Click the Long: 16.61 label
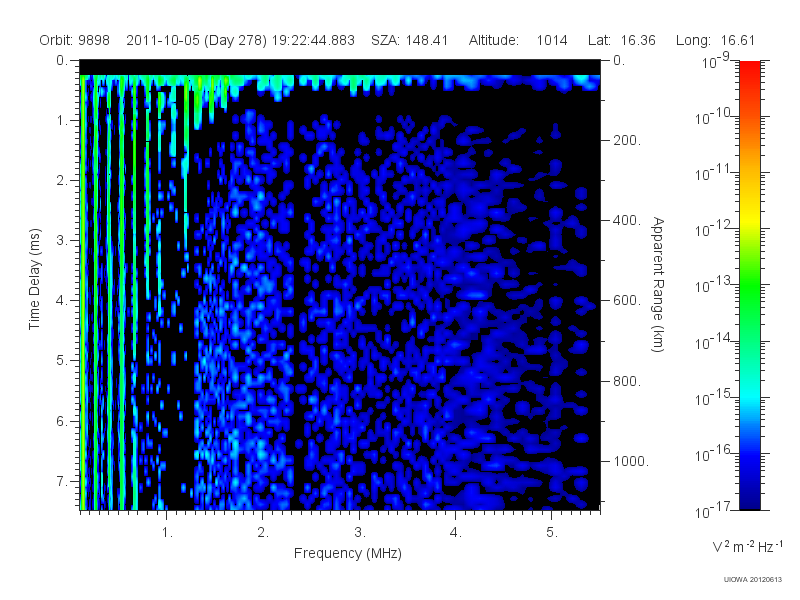Image resolution: width=800 pixels, height=600 pixels. 715,40
